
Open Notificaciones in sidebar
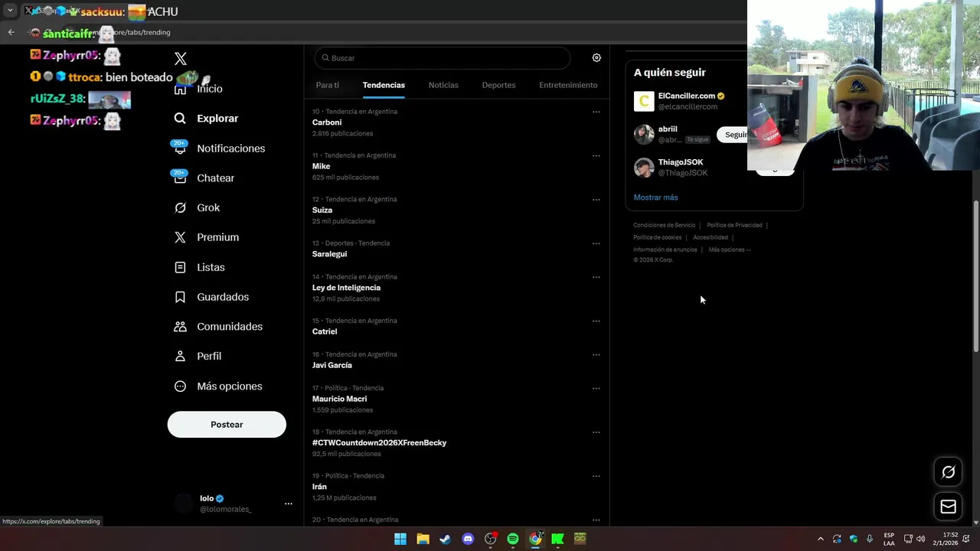coord(219,148)
